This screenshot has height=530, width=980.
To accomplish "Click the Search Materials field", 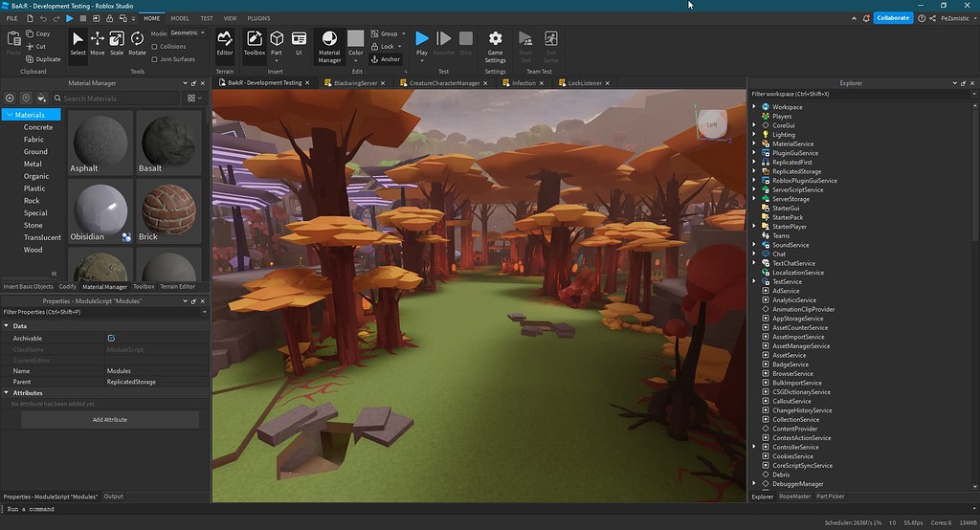I will coord(117,99).
